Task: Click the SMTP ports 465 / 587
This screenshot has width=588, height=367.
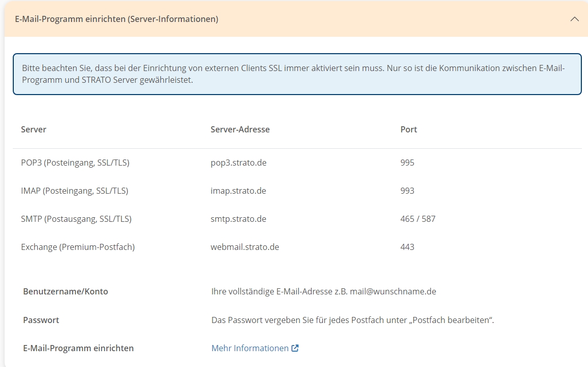Action: (x=418, y=219)
